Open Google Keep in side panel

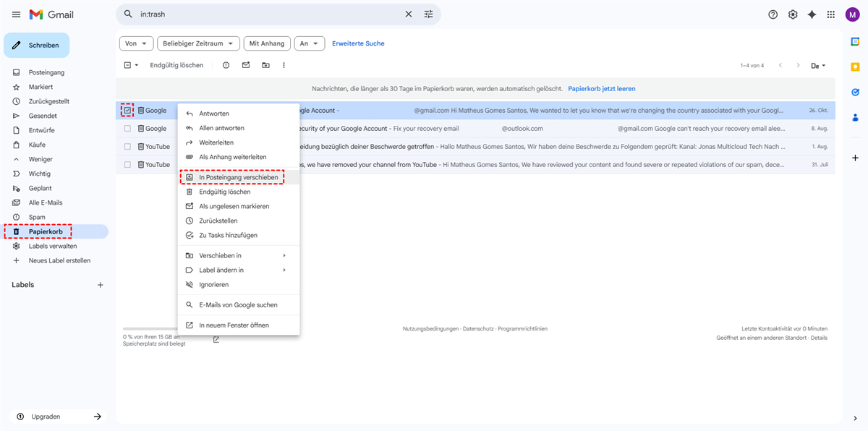pyautogui.click(x=855, y=67)
